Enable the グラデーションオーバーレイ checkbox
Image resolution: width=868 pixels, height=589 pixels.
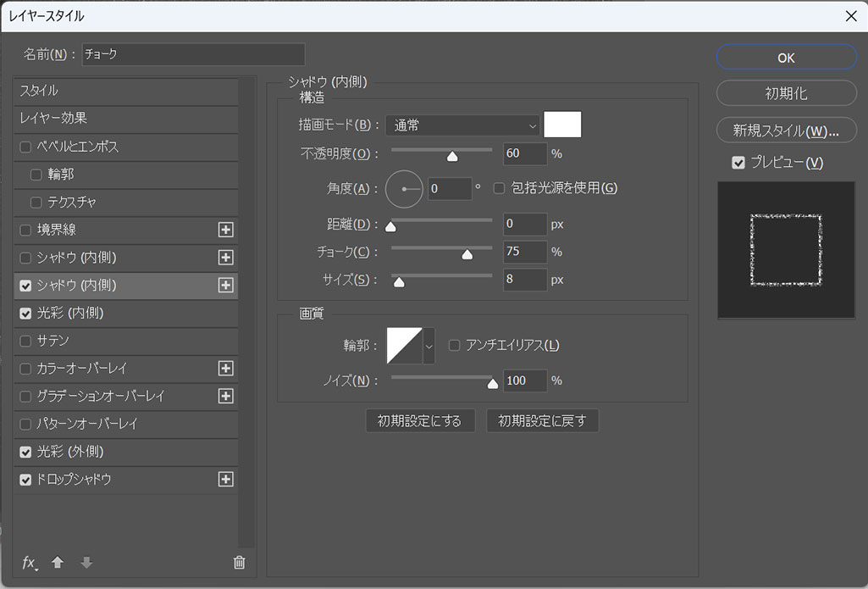pos(25,396)
